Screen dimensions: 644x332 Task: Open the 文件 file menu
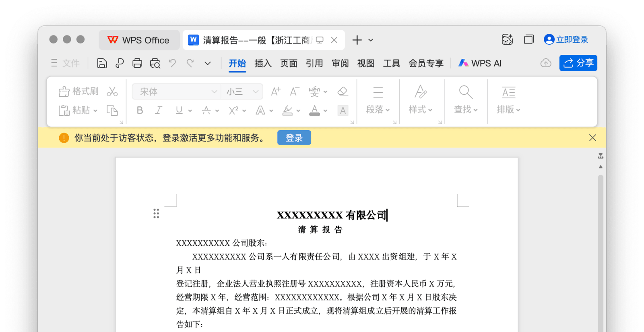(x=66, y=63)
